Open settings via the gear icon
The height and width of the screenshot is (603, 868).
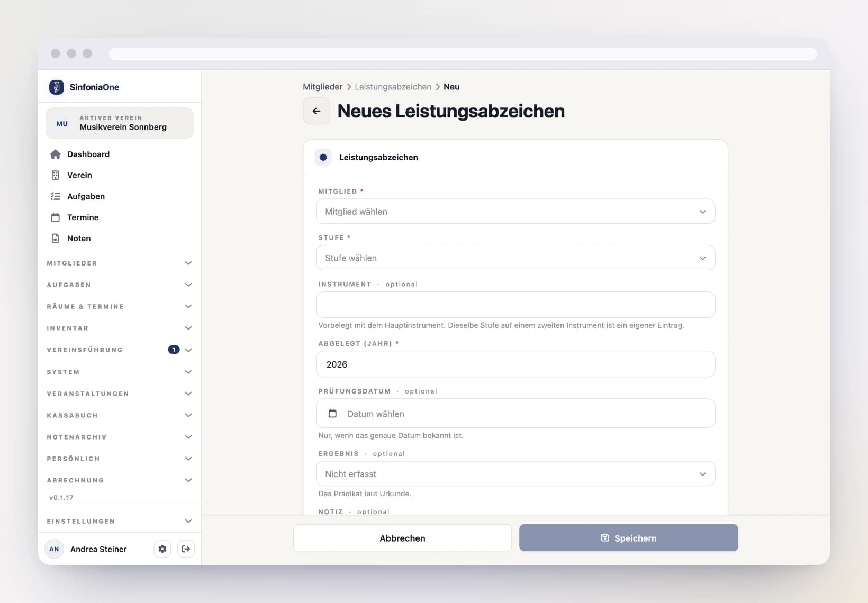coord(162,549)
